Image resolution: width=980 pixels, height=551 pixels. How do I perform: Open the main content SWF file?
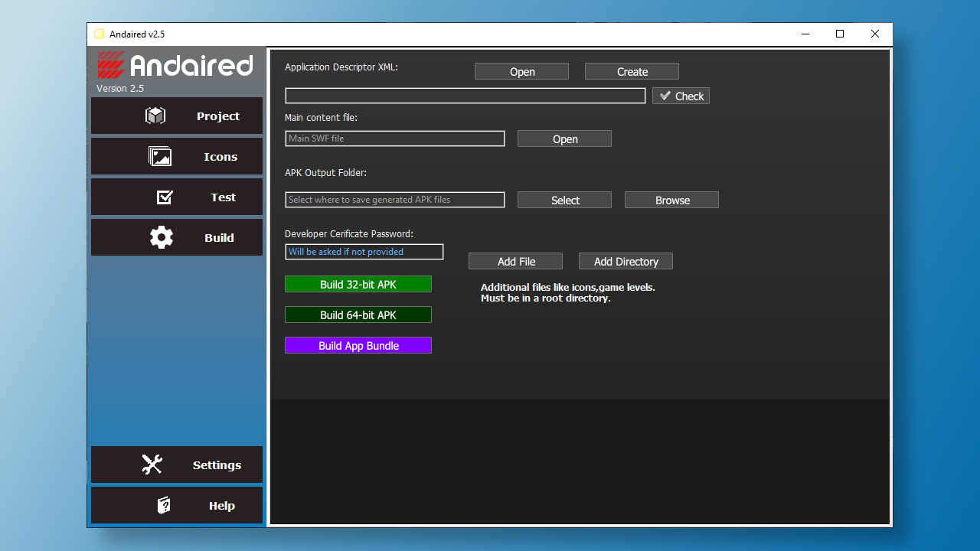click(564, 139)
